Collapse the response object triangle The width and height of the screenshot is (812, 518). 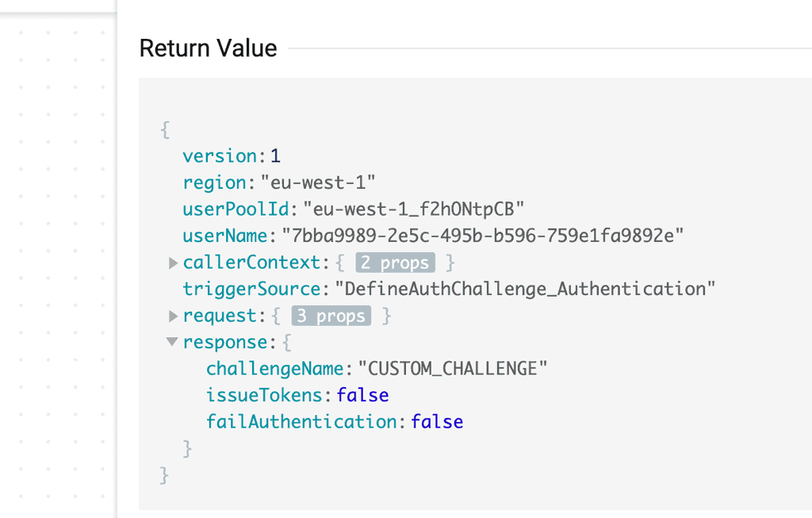pyautogui.click(x=172, y=343)
